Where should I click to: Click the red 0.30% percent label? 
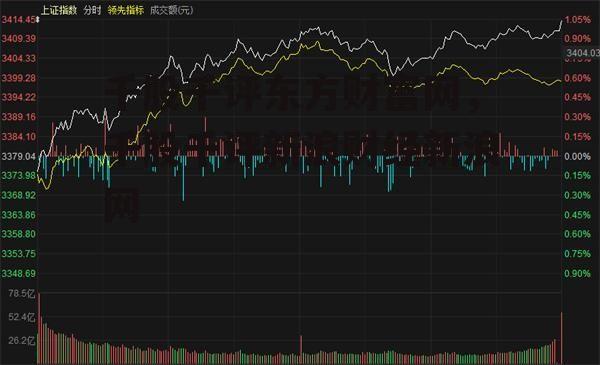578,117
